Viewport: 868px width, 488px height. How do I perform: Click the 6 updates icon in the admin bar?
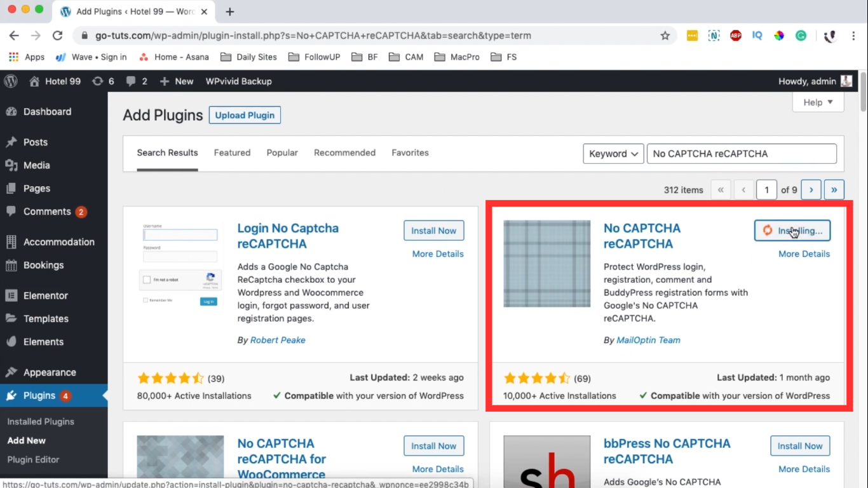[x=103, y=81]
